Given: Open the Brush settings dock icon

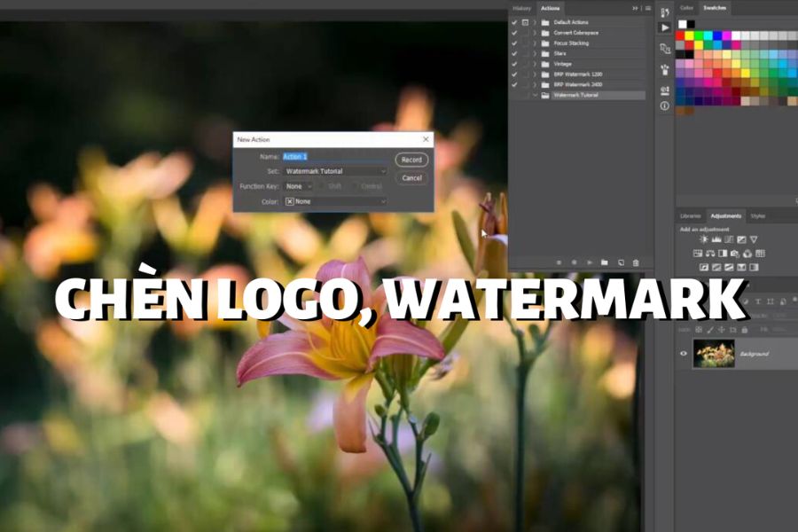Looking at the screenshot, I should [x=665, y=70].
